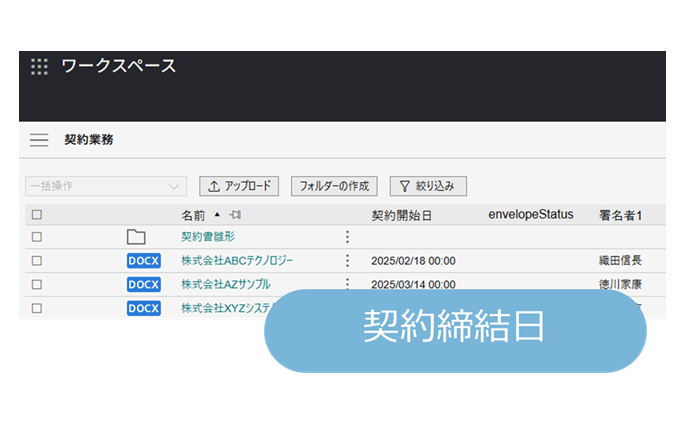The height and width of the screenshot is (431, 686).
Task: Open the 株式会社ABCテクノロジー document link
Action: [x=237, y=261]
